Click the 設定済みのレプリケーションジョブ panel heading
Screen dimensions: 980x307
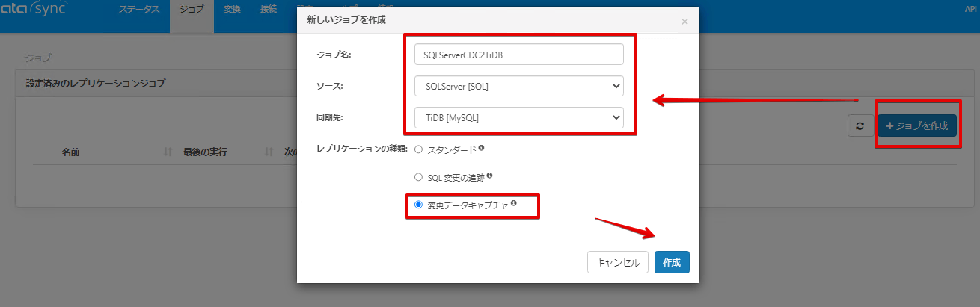coord(96,83)
